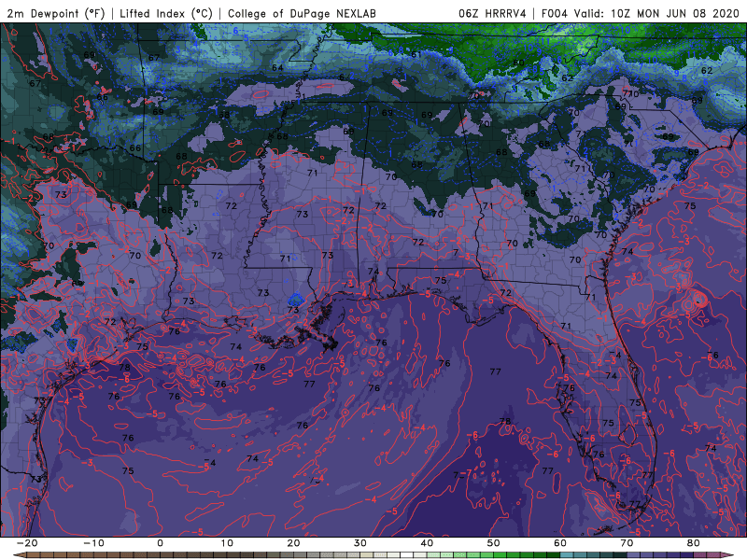Click the "64" dewpoint value on the map
747x560 pixels.
pos(277,68)
